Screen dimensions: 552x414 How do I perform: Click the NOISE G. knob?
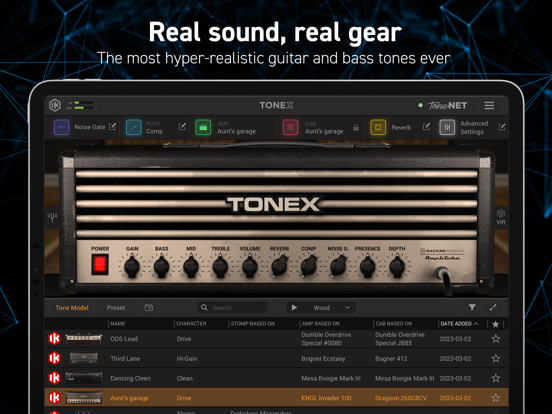338,266
